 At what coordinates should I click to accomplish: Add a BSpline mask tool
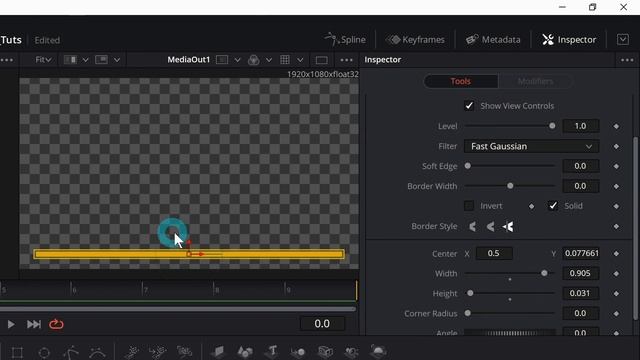97,352
